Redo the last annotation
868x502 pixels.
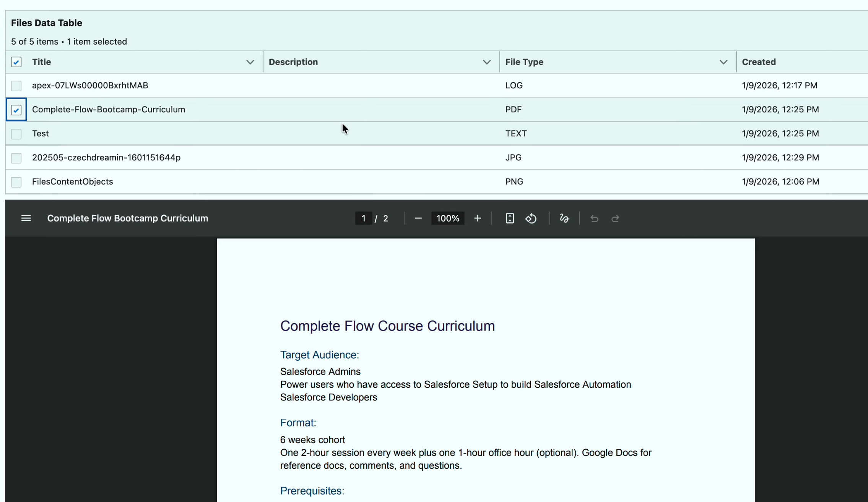[x=616, y=218]
